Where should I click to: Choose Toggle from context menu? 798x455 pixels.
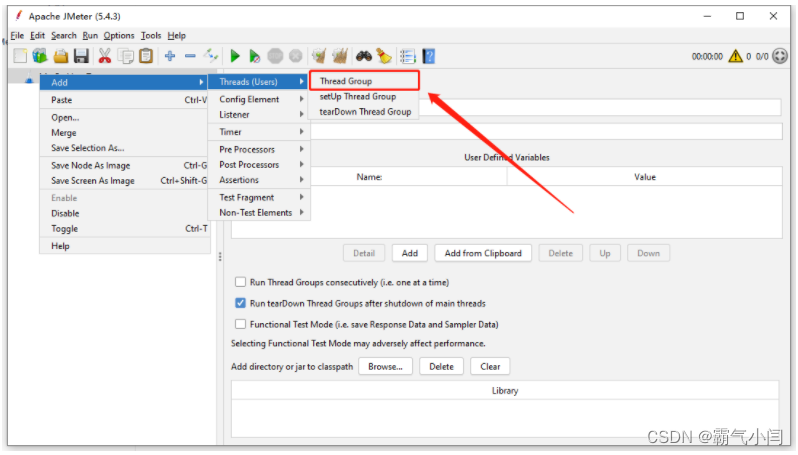point(124,229)
